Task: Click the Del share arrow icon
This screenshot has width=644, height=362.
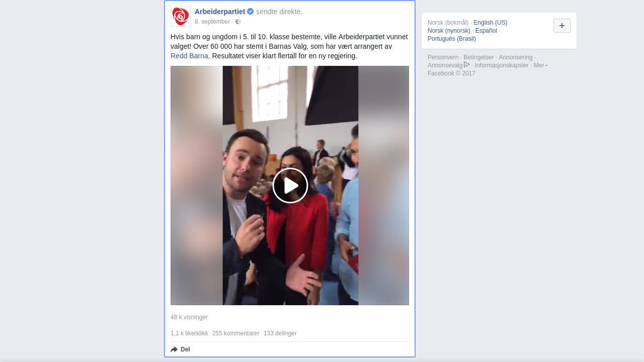Action: (174, 349)
